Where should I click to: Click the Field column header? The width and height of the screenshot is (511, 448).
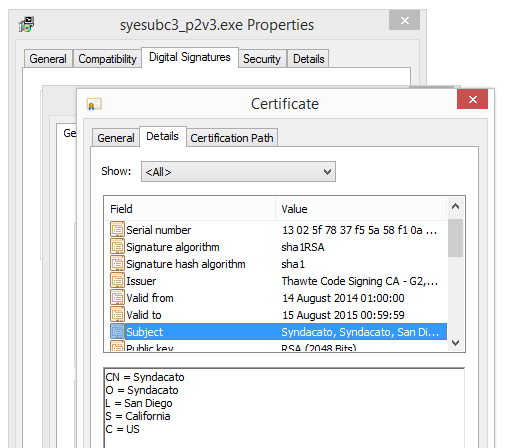coord(190,209)
